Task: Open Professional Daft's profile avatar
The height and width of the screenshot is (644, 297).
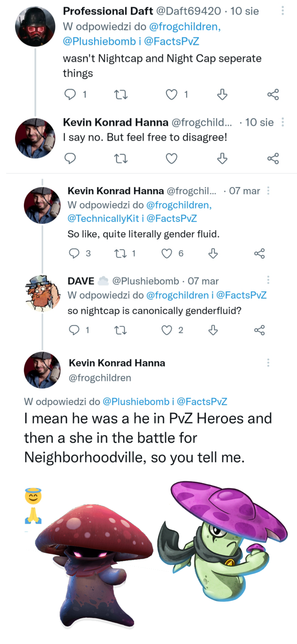Action: coord(35,27)
